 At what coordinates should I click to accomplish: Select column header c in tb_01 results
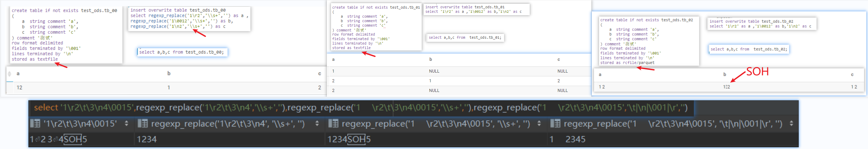point(558,59)
